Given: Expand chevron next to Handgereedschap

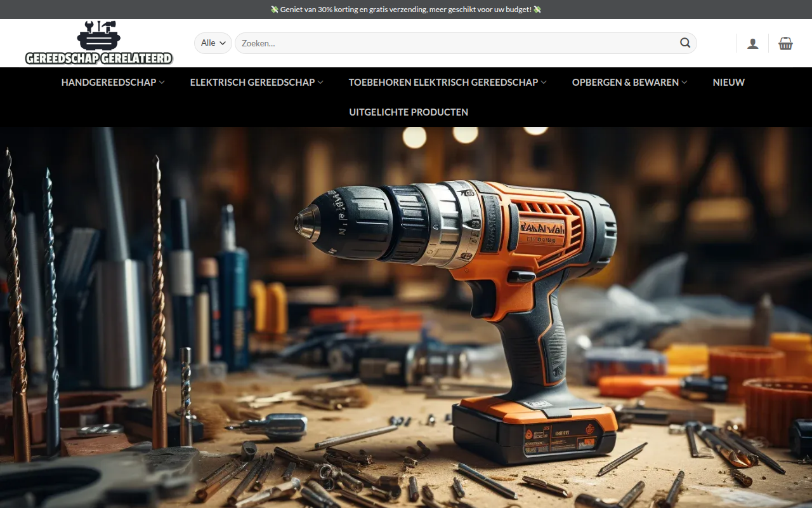Looking at the screenshot, I should point(162,82).
